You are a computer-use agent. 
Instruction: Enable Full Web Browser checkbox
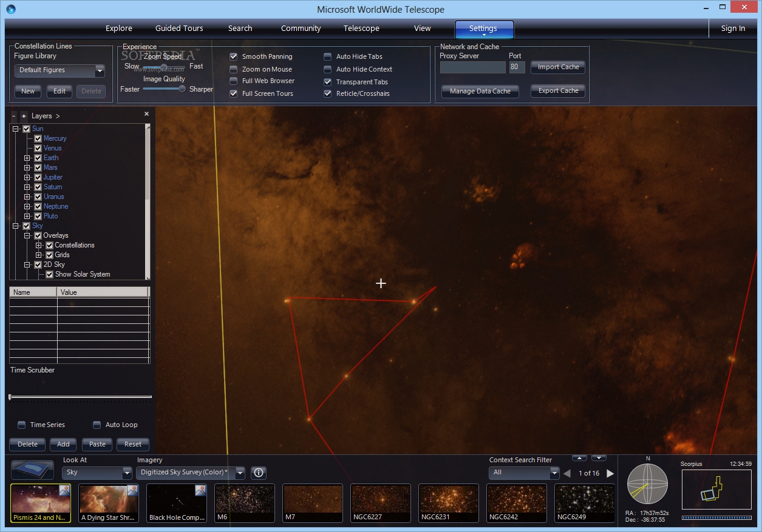[234, 81]
